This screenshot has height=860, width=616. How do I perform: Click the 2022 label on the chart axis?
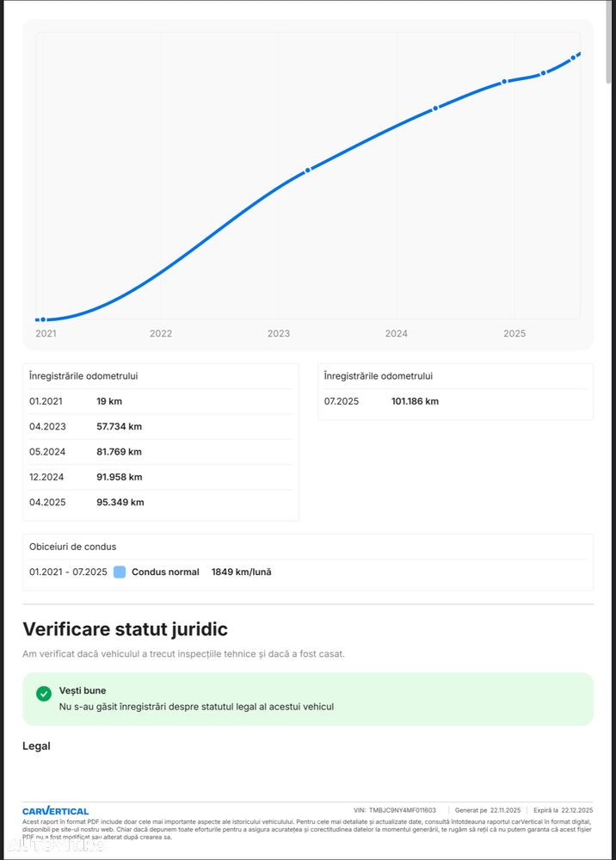161,333
